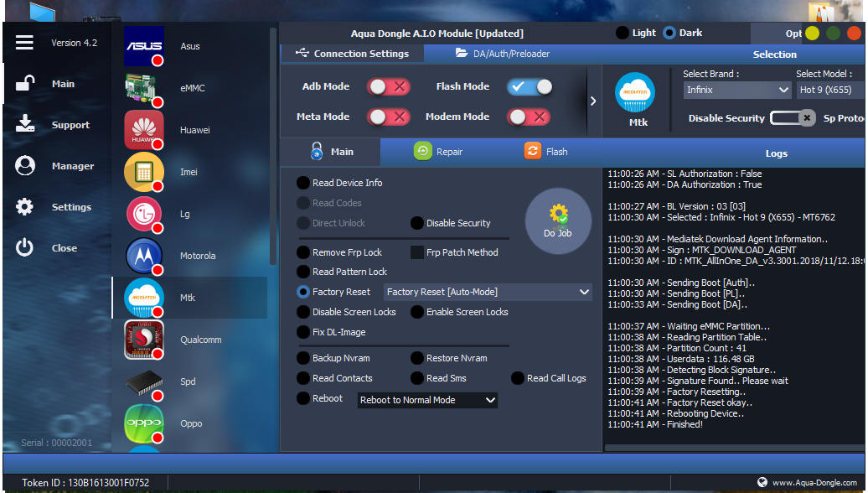The height and width of the screenshot is (493, 868).
Task: Toggle the Meta Mode switch
Action: pyautogui.click(x=388, y=117)
